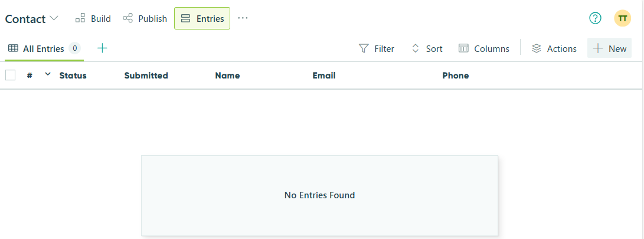644x239 pixels.
Task: Open the Filter funnel option
Action: 377,48
